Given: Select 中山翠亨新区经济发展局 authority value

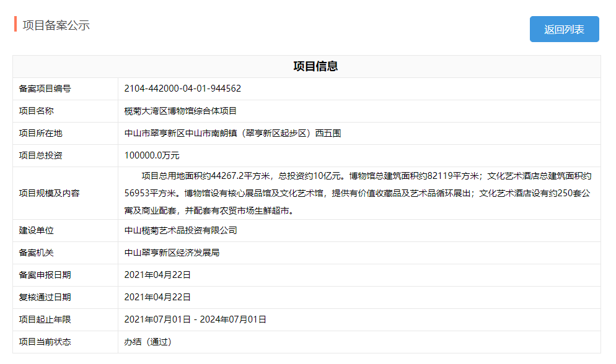Looking at the screenshot, I should click(x=172, y=253).
